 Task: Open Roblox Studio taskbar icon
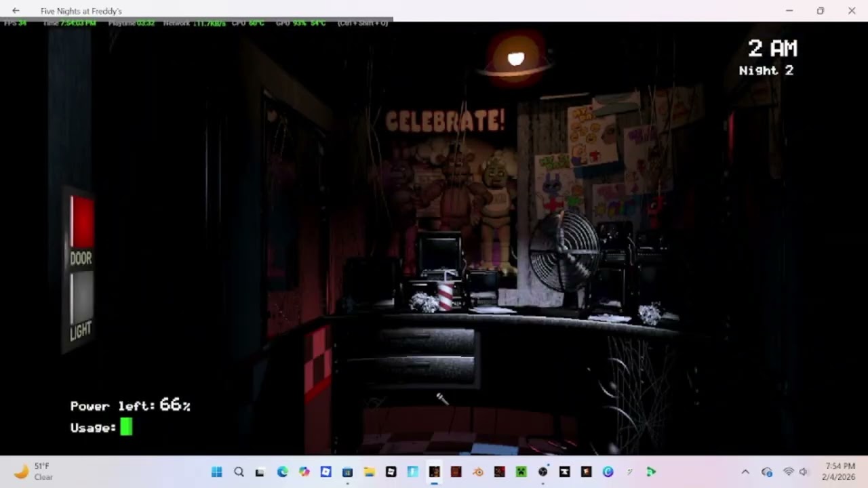point(325,472)
